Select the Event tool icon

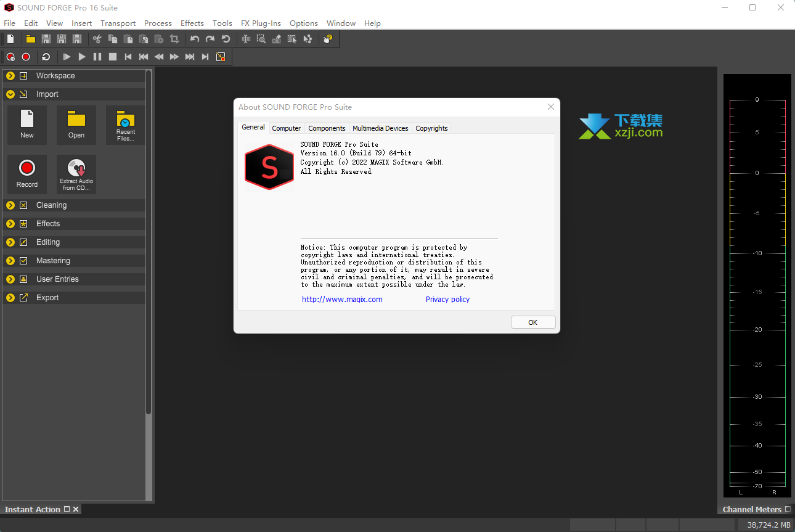(x=292, y=39)
